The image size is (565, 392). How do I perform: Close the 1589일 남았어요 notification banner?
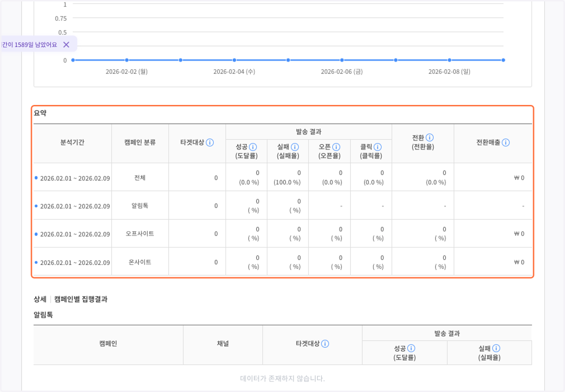click(x=66, y=45)
